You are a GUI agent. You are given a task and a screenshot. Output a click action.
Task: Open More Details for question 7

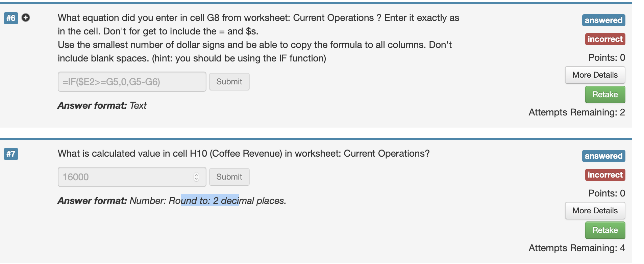(x=595, y=211)
